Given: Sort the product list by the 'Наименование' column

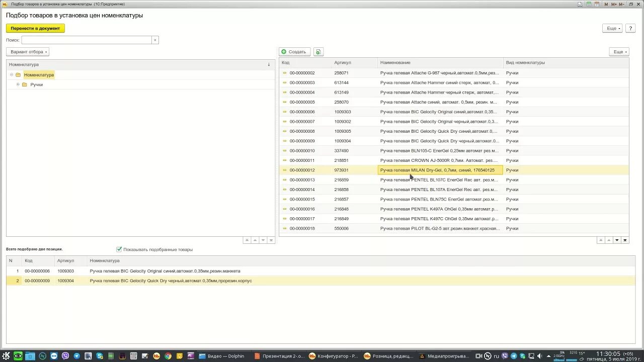Looking at the screenshot, I should pyautogui.click(x=440, y=63).
